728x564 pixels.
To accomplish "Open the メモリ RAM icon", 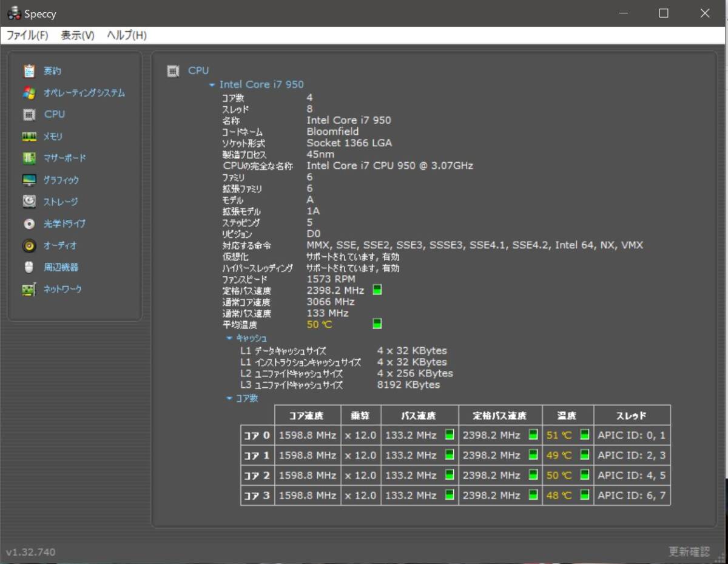I will pos(29,137).
